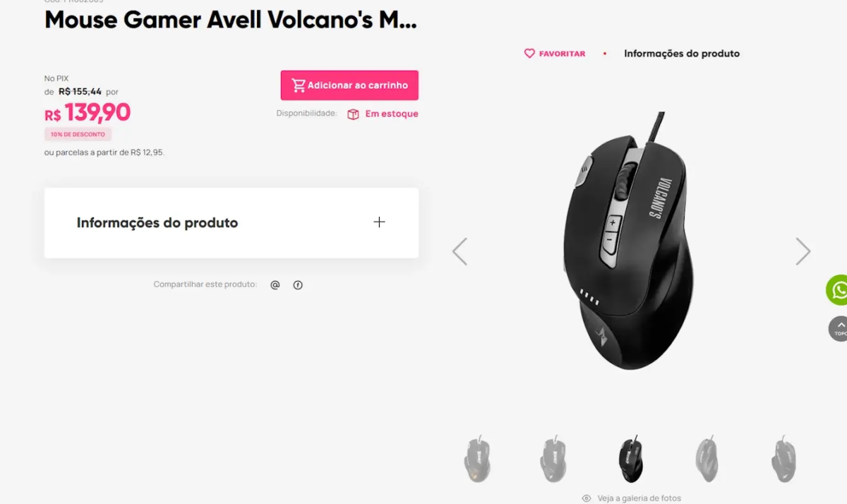This screenshot has width=847, height=504.
Task: Select first mouse thumbnail image
Action: [478, 459]
